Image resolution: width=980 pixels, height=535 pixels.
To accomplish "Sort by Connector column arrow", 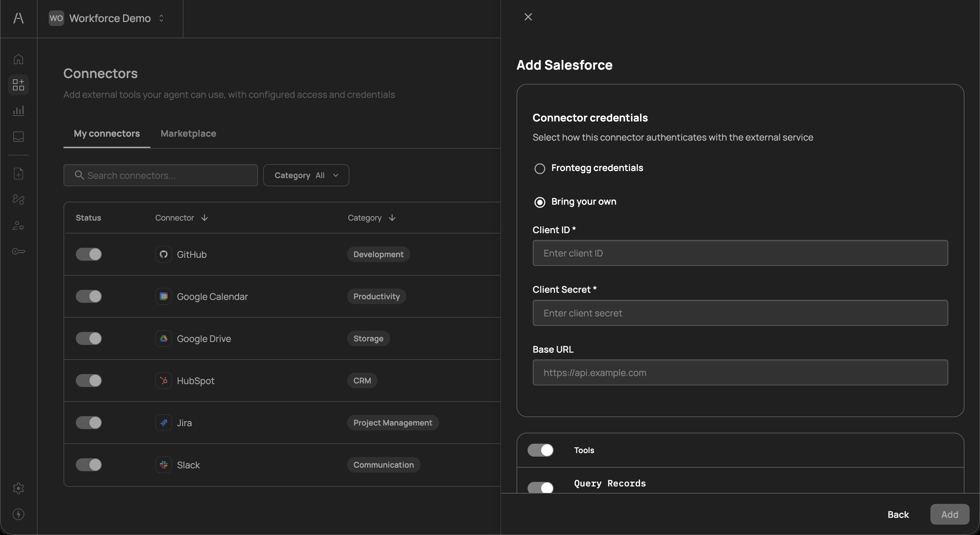I will tap(204, 218).
